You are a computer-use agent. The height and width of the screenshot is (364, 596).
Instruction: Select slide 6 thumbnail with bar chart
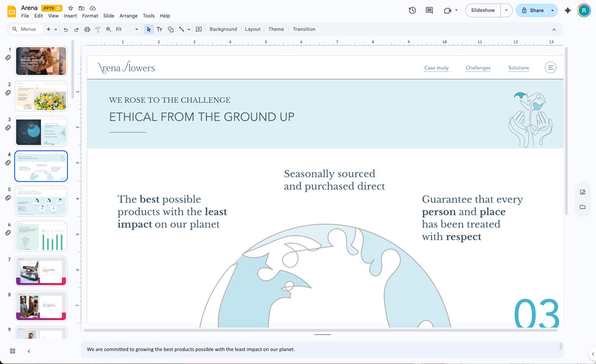click(41, 236)
